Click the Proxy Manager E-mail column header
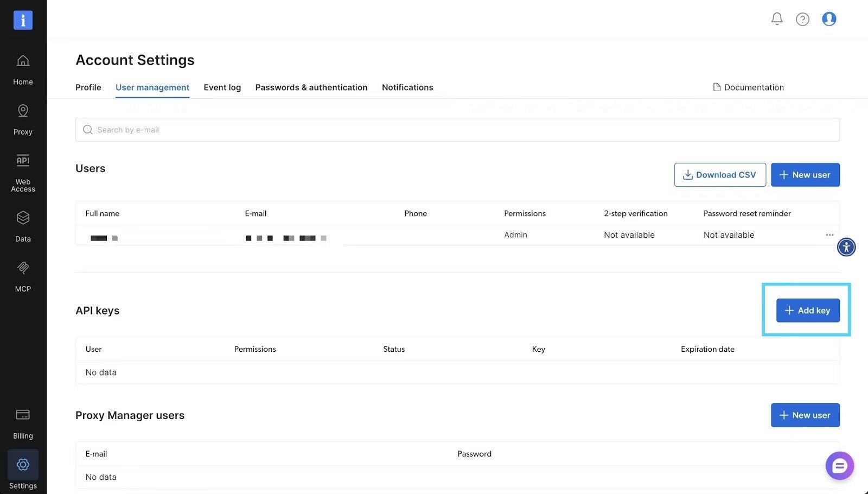868x494 pixels. tap(96, 454)
